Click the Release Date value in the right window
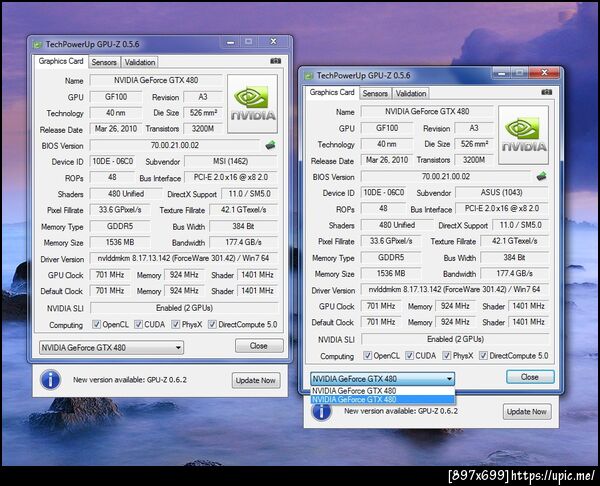 tap(387, 160)
